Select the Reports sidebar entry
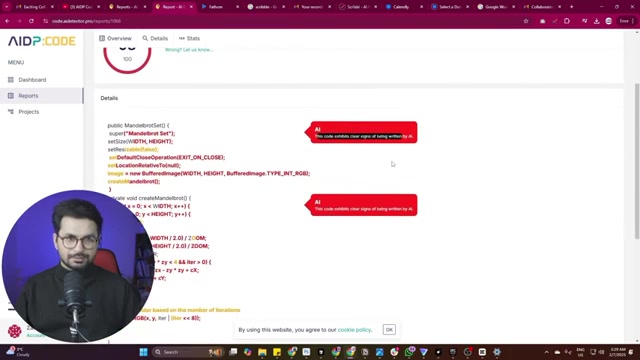 (x=41, y=96)
